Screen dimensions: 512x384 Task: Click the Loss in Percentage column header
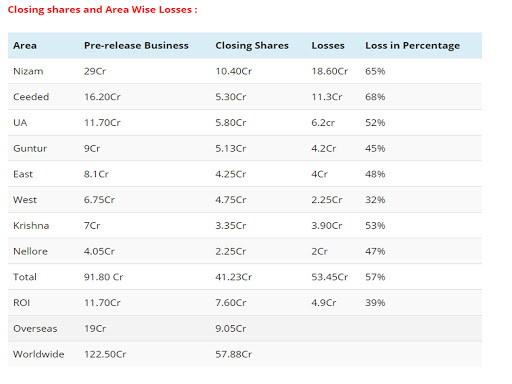click(x=413, y=45)
